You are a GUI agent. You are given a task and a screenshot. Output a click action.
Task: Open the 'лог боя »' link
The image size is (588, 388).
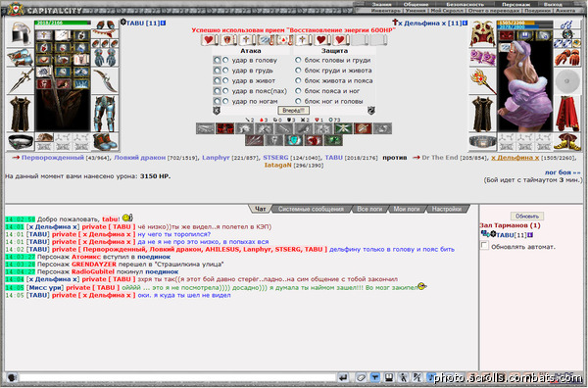click(563, 172)
